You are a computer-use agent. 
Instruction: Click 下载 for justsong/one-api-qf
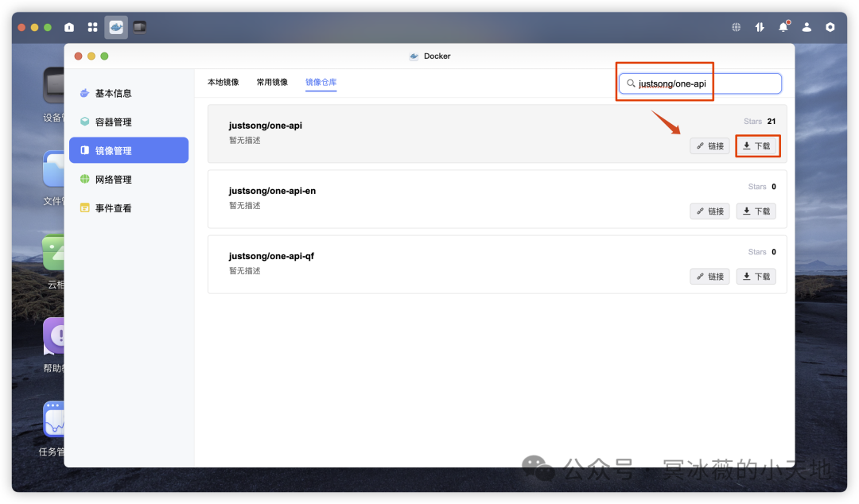756,276
